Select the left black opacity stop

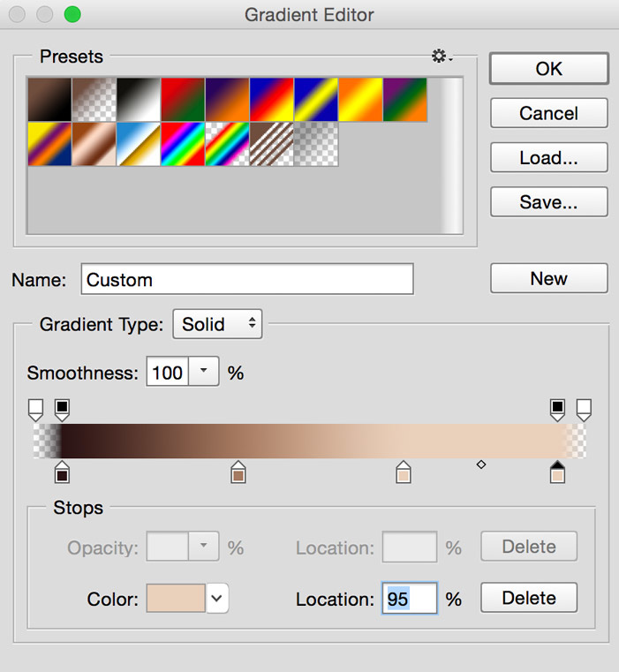click(62, 410)
